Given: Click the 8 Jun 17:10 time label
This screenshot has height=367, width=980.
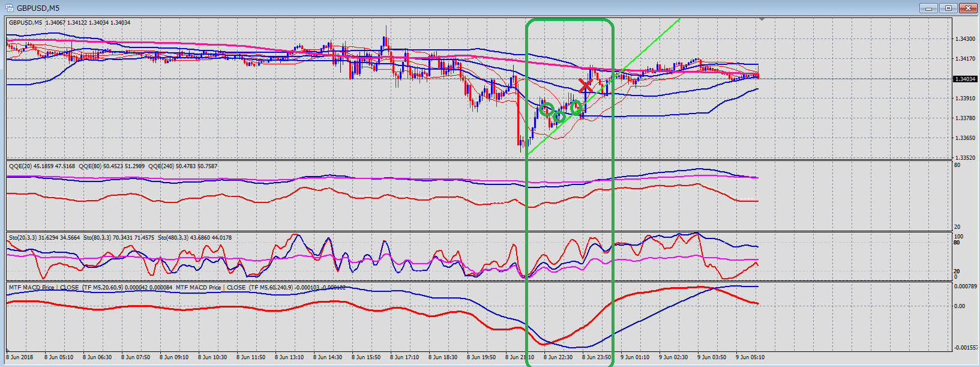Looking at the screenshot, I should click(404, 357).
